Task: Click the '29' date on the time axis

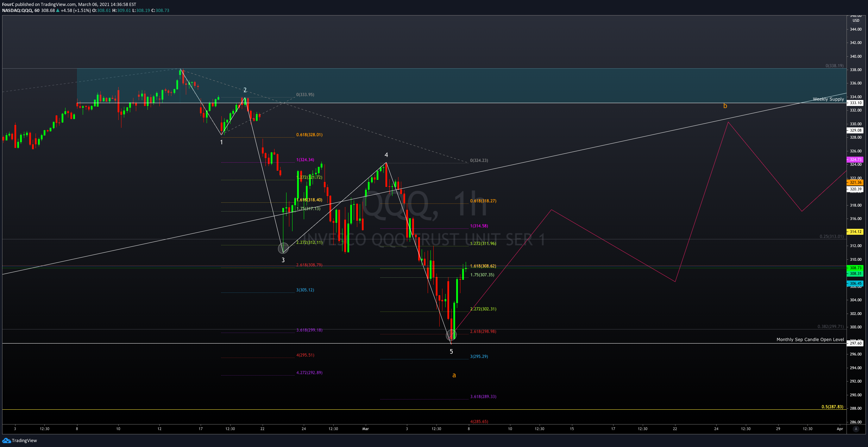Action: [778, 429]
